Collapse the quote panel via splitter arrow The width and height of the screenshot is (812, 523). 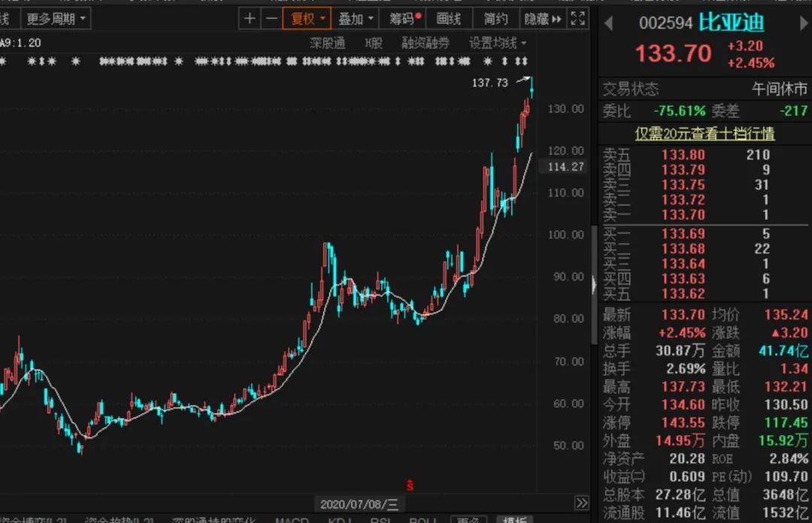coord(594,284)
